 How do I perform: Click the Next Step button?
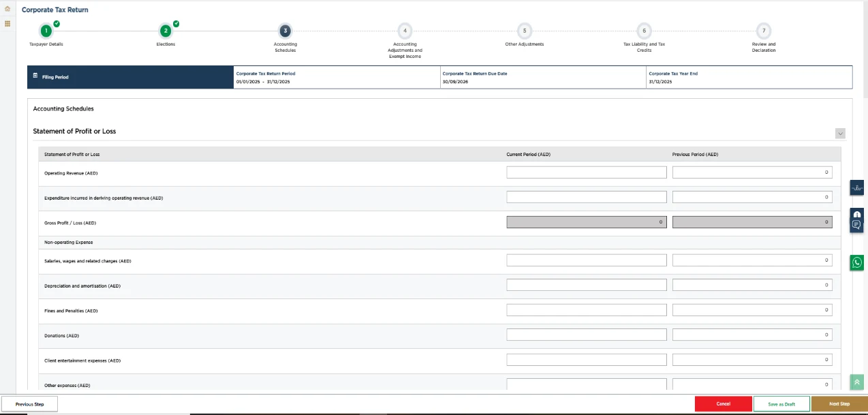839,404
